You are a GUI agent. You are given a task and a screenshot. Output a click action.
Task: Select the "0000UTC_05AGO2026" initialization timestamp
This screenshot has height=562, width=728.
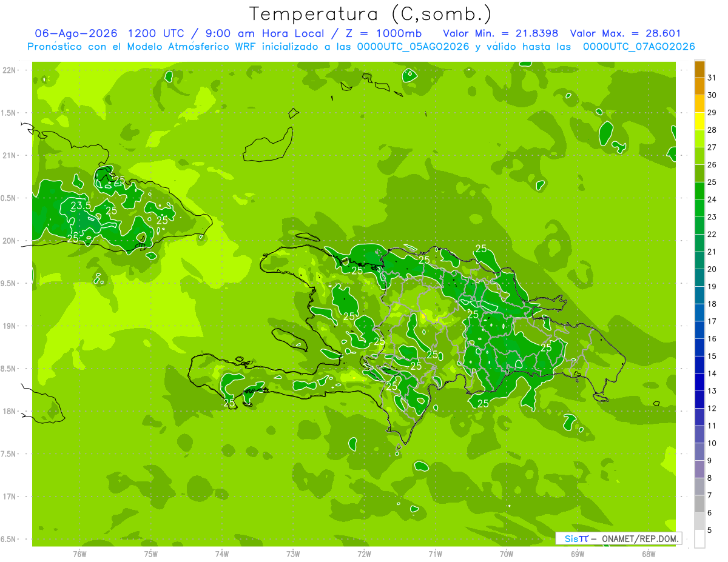coord(413,47)
